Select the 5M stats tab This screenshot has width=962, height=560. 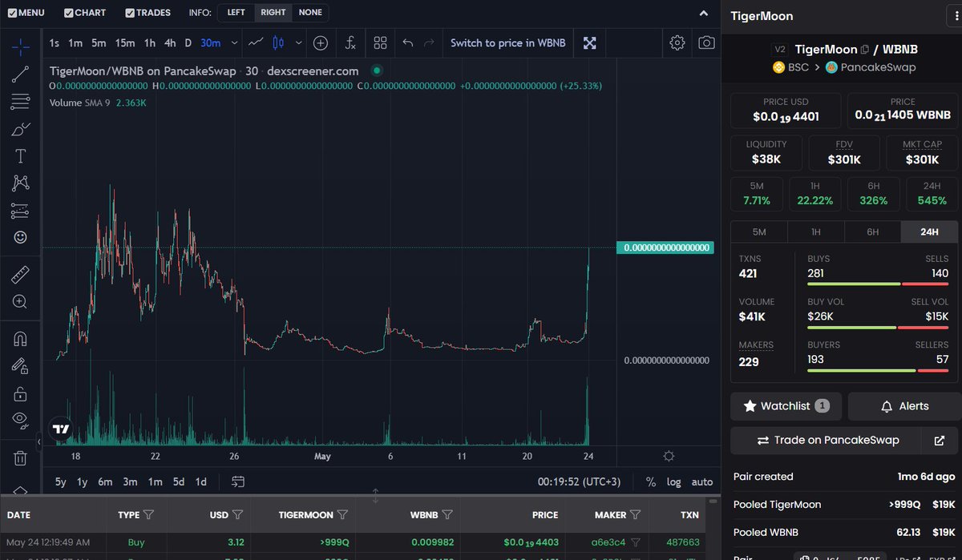tap(758, 232)
